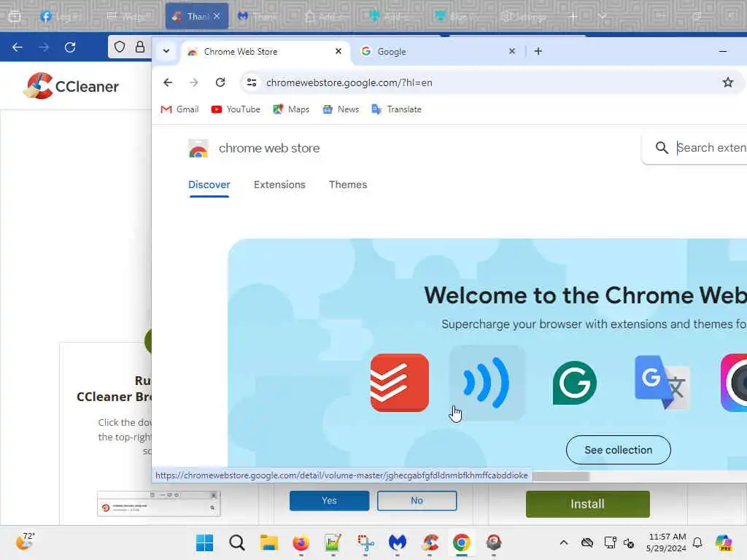Close the Chrome Web Store tab
Screen dimensions: 747x560
pos(338,51)
